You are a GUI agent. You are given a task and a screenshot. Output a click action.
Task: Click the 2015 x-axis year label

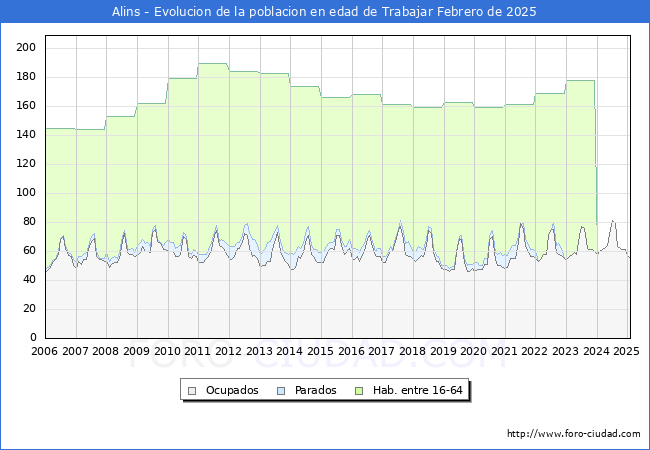tap(321, 351)
